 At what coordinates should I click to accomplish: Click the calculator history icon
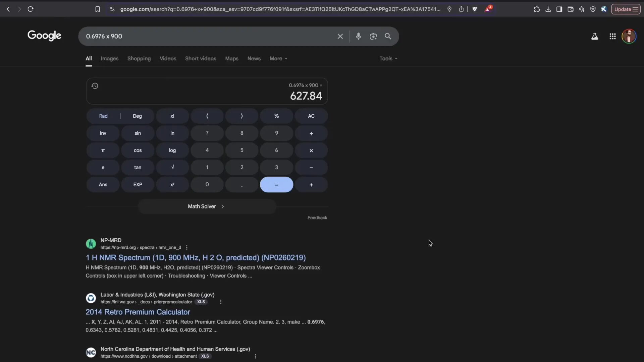[x=95, y=86]
